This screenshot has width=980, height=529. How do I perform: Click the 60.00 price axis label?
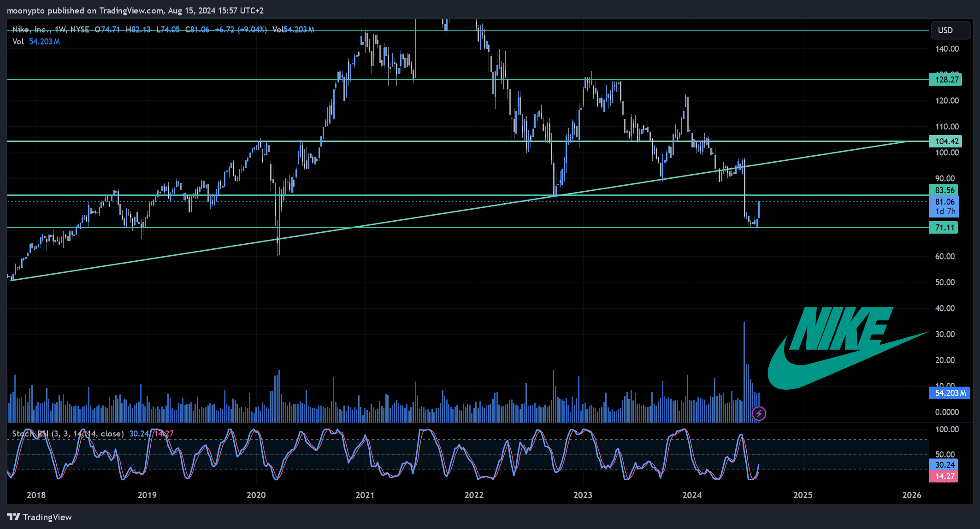945,256
